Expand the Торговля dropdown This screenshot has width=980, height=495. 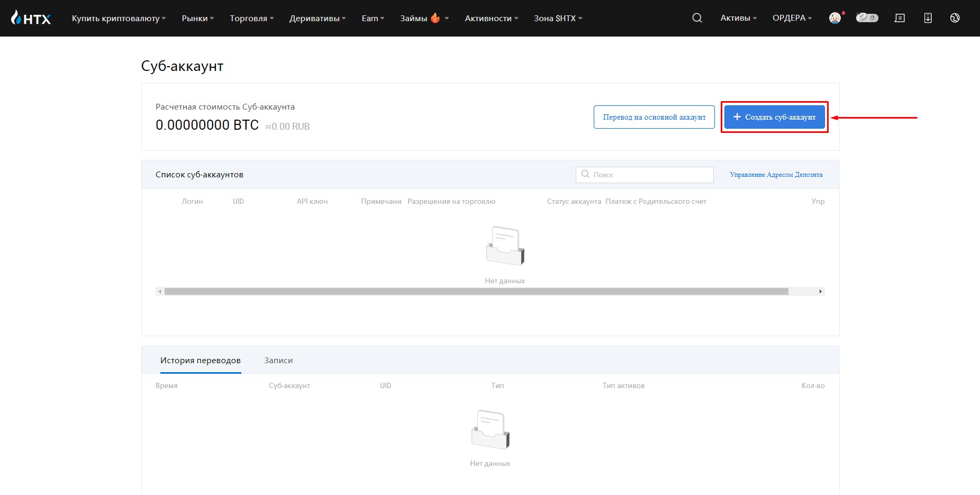[x=251, y=18]
